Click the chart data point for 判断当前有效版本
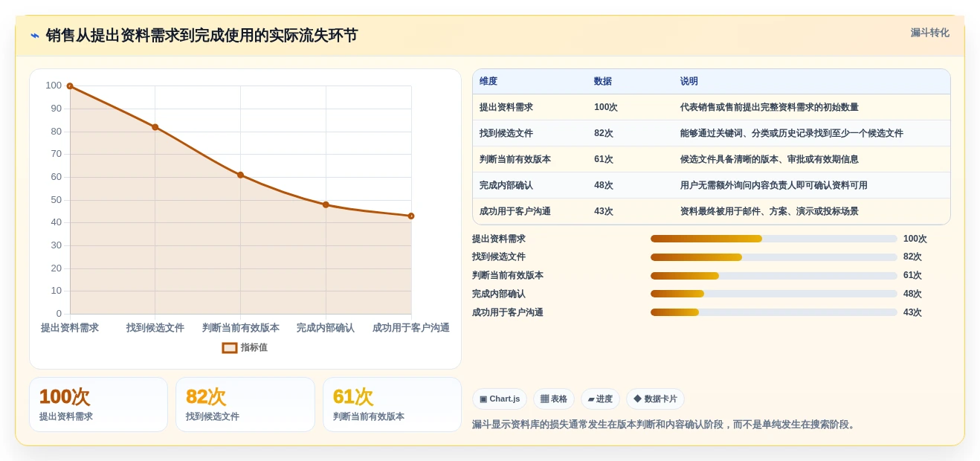 point(240,175)
